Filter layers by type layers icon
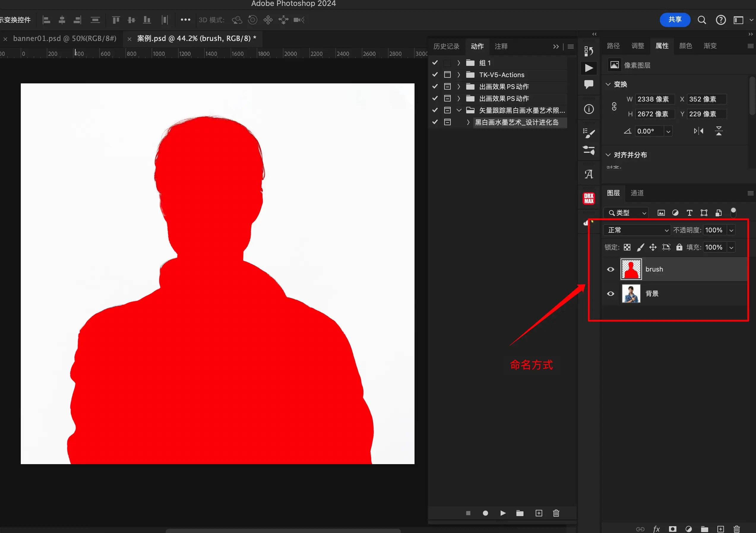Screen dimensions: 756x533 point(689,213)
